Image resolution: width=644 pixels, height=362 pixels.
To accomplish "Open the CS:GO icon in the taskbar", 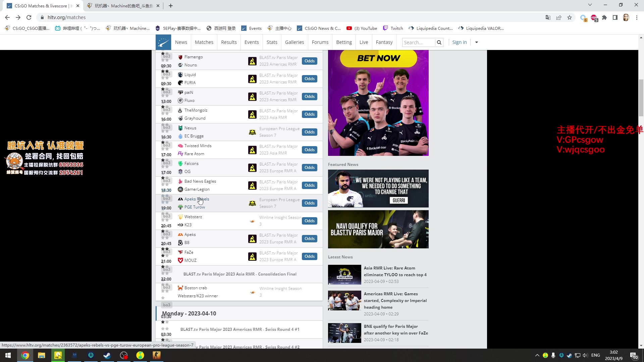I will click(157, 355).
